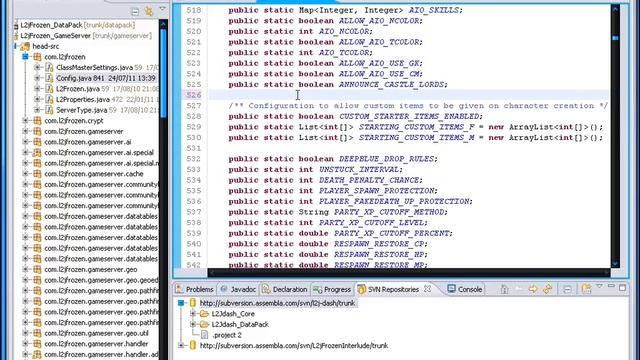Expand the L2Frozen.java node
The height and width of the screenshot is (360, 640).
click(x=37, y=89)
